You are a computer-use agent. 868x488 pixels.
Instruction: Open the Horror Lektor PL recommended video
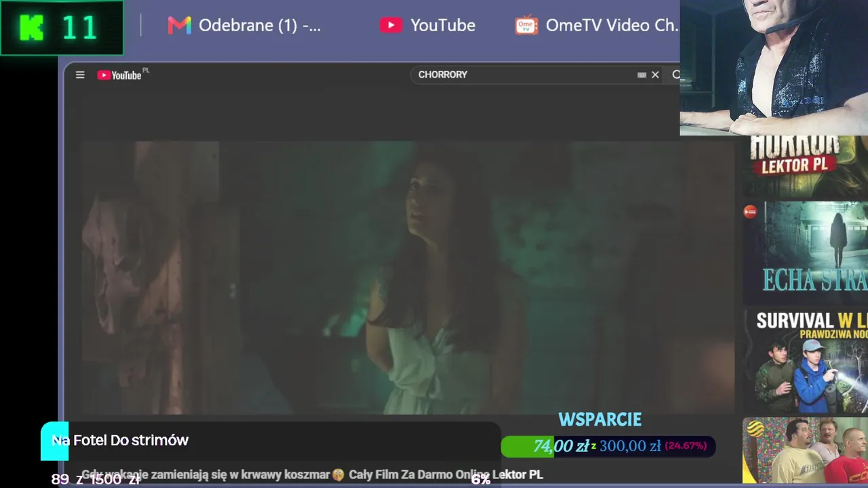click(805, 165)
